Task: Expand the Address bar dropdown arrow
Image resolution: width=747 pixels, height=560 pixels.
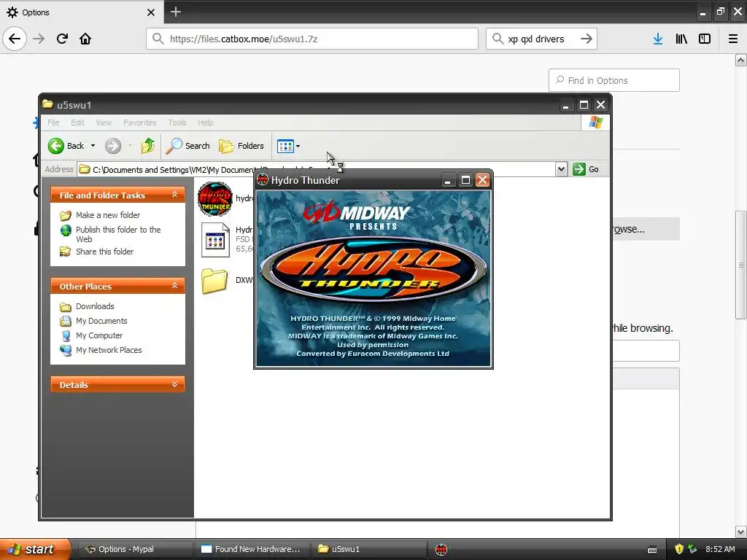Action: click(561, 169)
